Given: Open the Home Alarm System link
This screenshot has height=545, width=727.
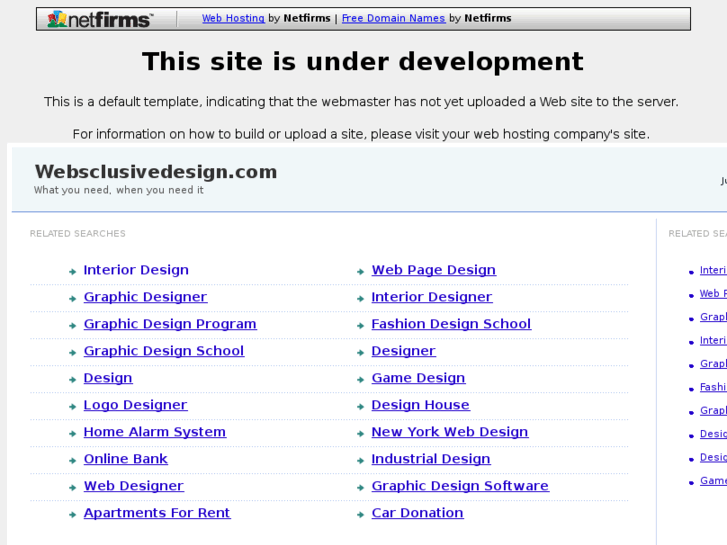Looking at the screenshot, I should tap(154, 432).
